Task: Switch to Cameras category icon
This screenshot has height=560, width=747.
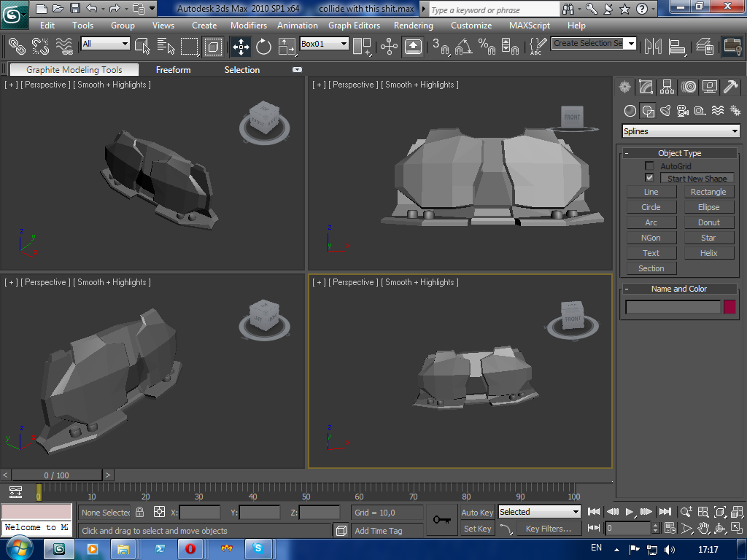Action: (x=682, y=111)
